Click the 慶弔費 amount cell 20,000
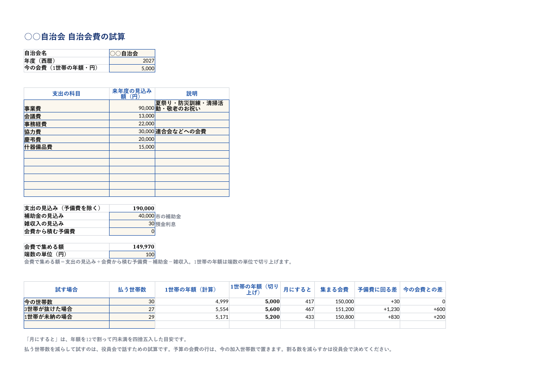555x392 pixels. (x=132, y=139)
